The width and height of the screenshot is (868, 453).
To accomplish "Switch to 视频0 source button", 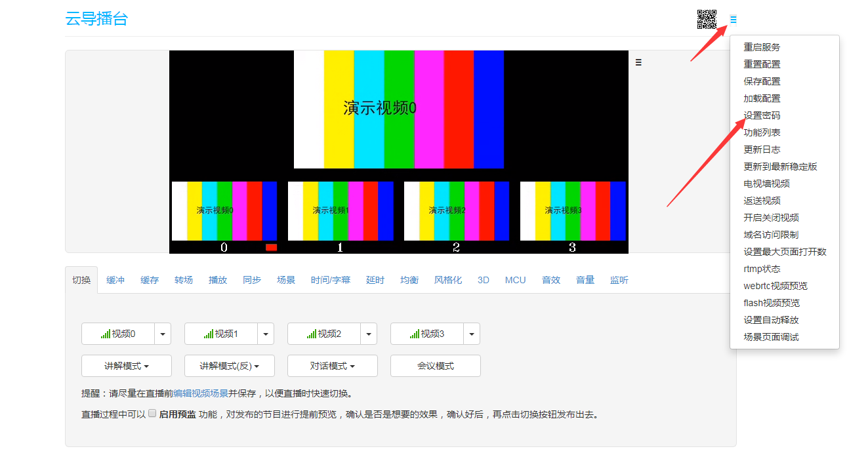I will (x=118, y=334).
